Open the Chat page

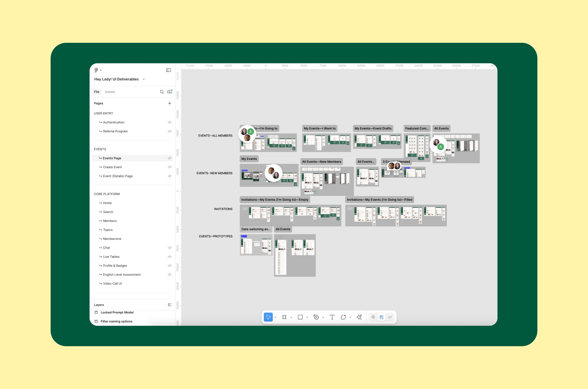106,248
